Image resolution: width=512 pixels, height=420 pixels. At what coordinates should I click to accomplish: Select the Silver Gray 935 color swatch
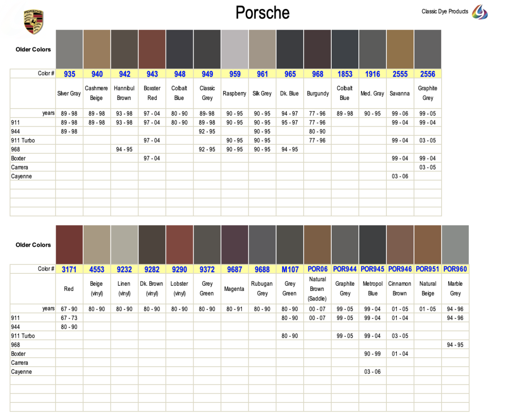click(69, 49)
